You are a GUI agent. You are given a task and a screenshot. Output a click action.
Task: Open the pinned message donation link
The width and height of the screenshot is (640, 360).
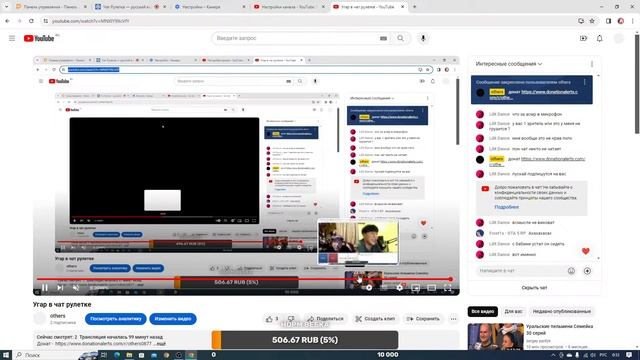[533, 95]
